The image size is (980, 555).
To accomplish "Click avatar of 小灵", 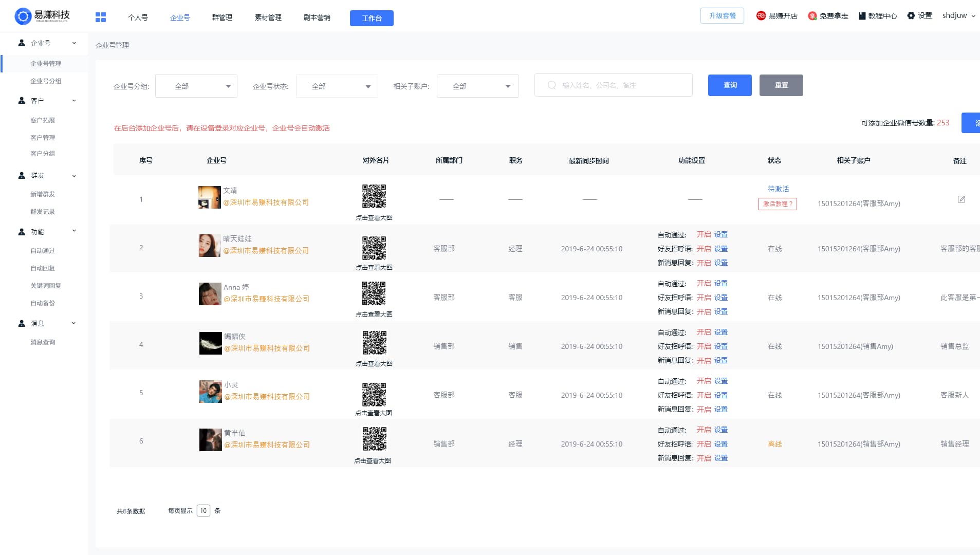I will coord(211,392).
